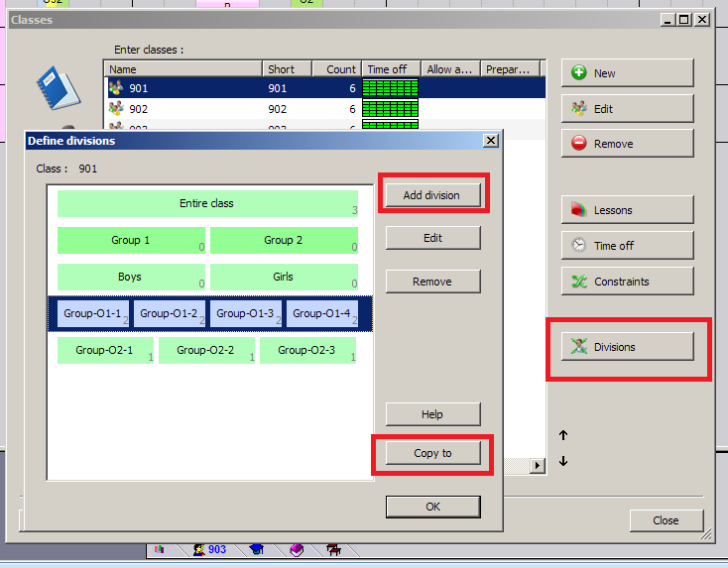Click the Divisions icon button
Screen dimensions: 728x568
(578, 347)
